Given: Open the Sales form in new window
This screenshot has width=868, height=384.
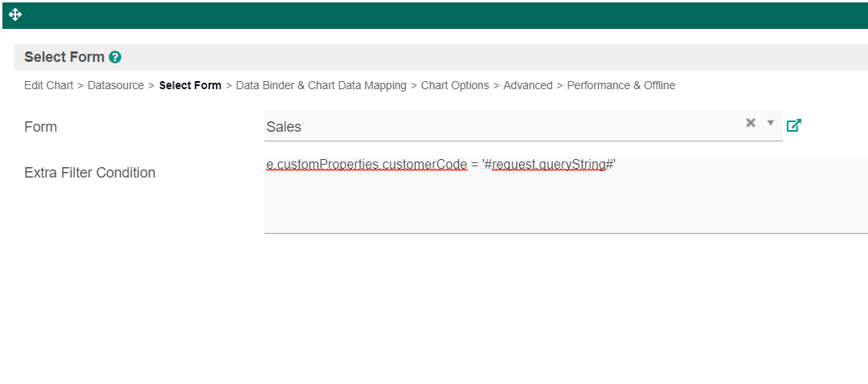Looking at the screenshot, I should coord(794,125).
